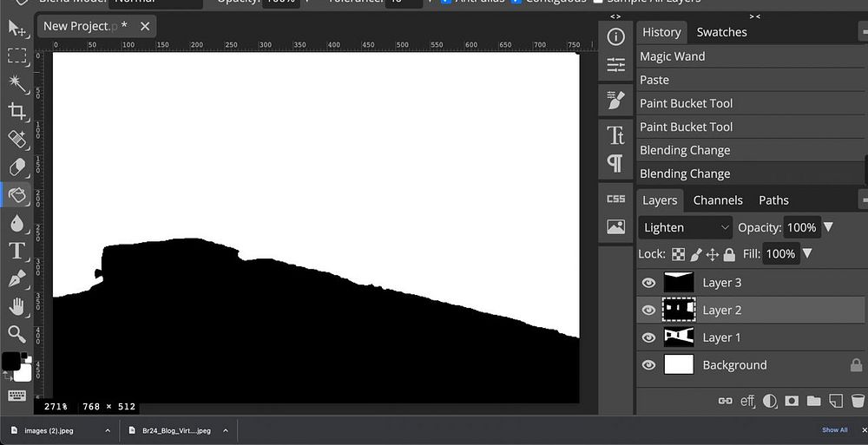
Task: Open the CSS panel
Action: coord(615,199)
